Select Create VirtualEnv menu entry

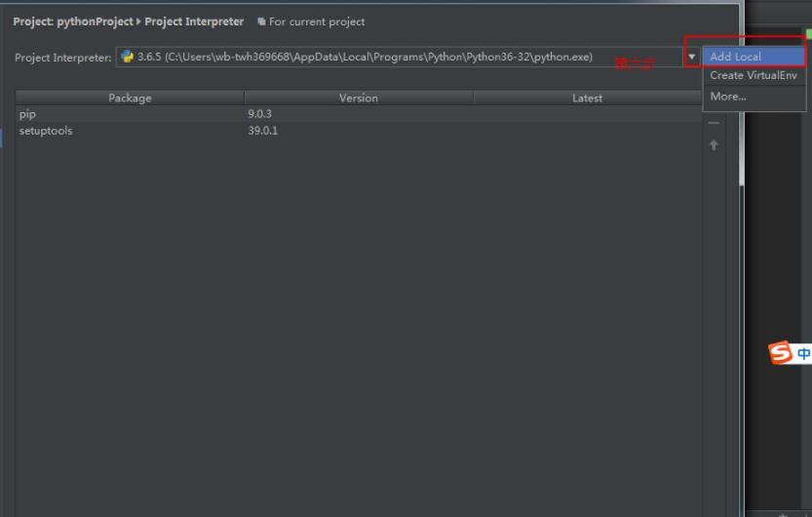pyautogui.click(x=754, y=76)
